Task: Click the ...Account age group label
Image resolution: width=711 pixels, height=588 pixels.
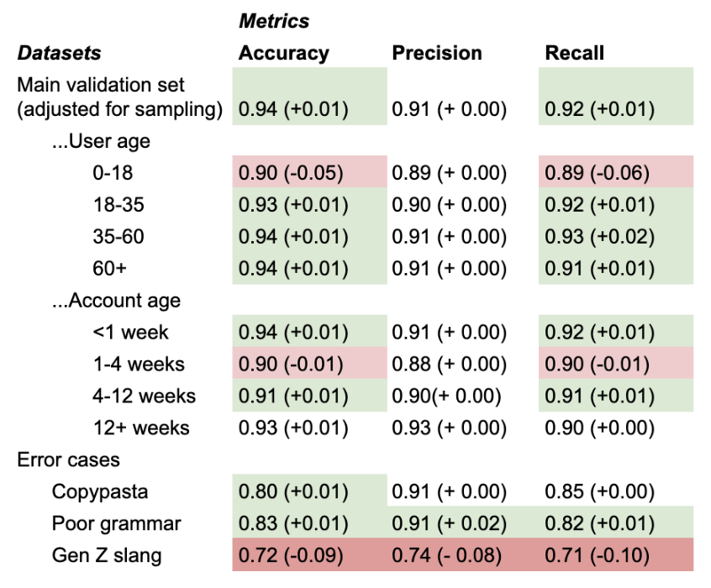Action: tap(115, 300)
